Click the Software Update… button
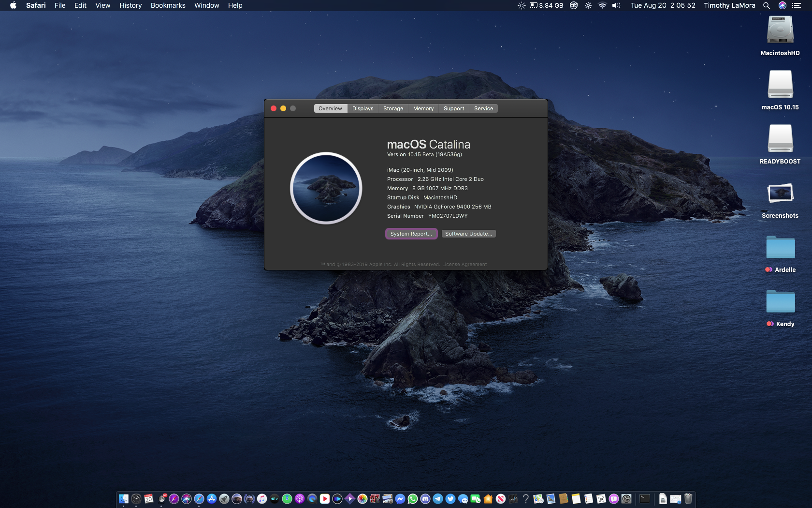Screen dimensions: 812x508 pos(468,234)
